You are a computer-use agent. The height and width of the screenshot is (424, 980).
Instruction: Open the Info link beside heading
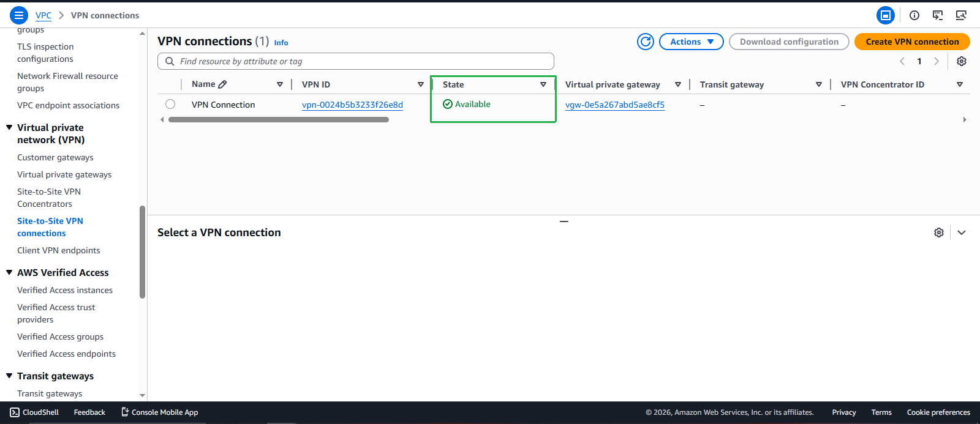281,43
